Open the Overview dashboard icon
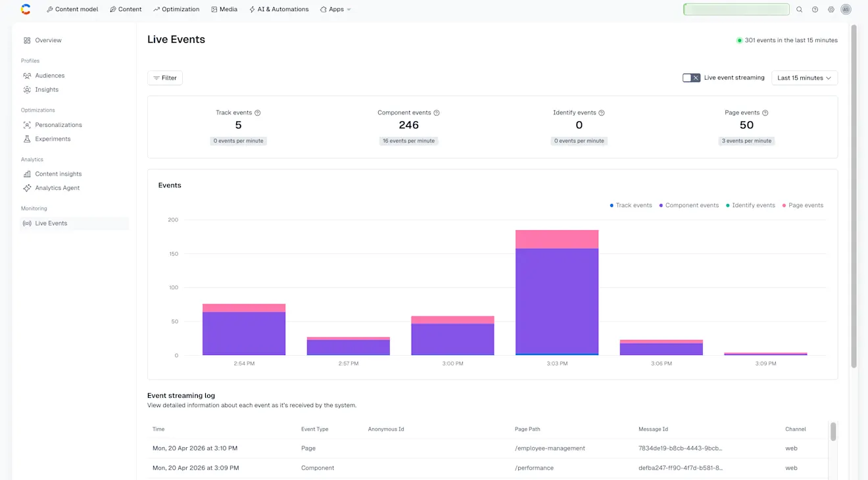The height and width of the screenshot is (480, 868). [x=27, y=40]
